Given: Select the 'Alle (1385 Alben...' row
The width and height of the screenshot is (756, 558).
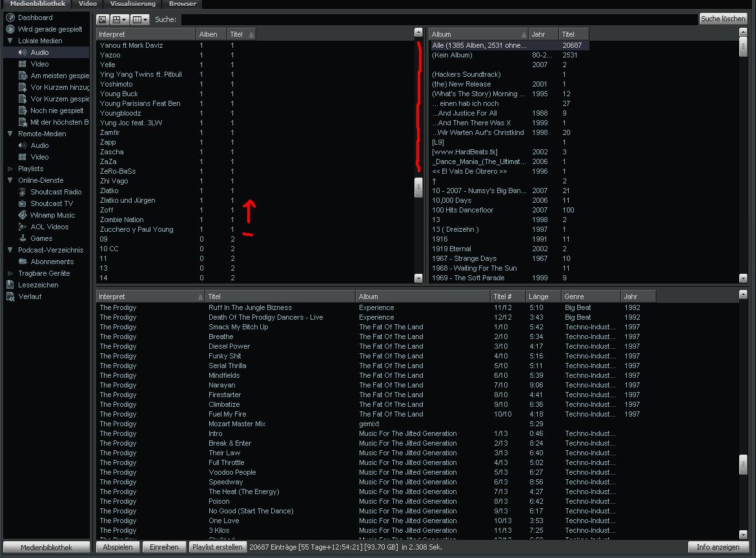Looking at the screenshot, I should pyautogui.click(x=509, y=45).
